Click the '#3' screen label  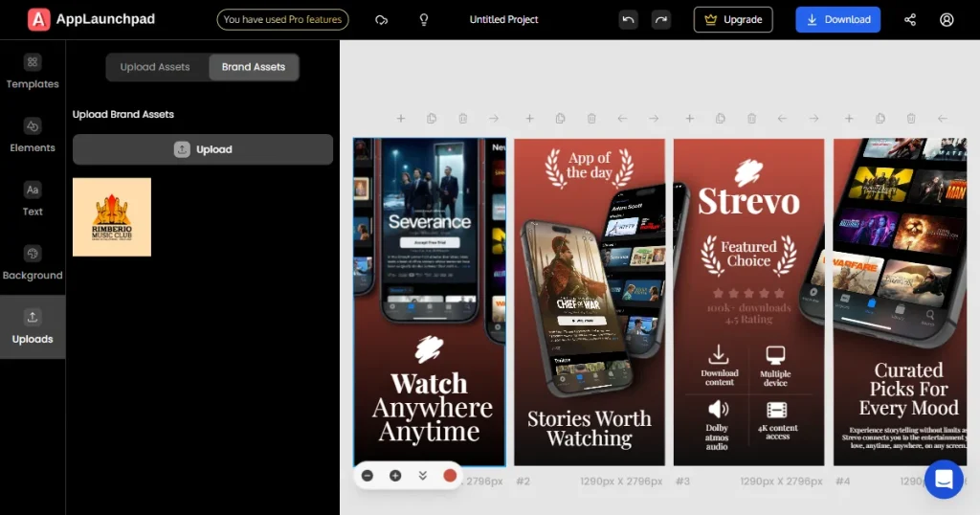pos(682,481)
